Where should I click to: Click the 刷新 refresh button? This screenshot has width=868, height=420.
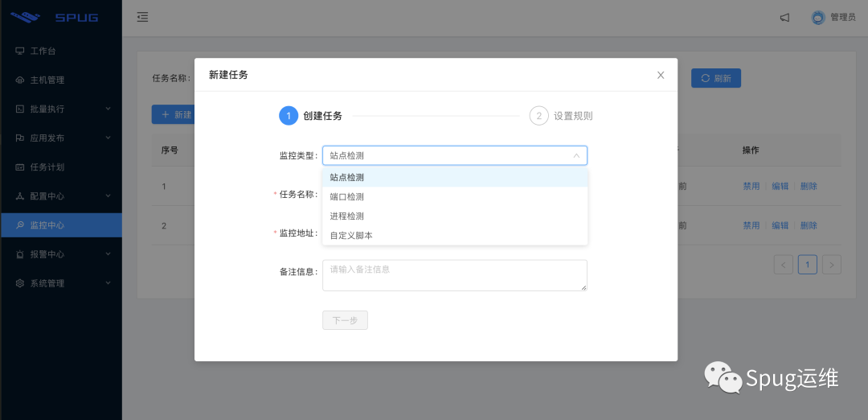(716, 78)
